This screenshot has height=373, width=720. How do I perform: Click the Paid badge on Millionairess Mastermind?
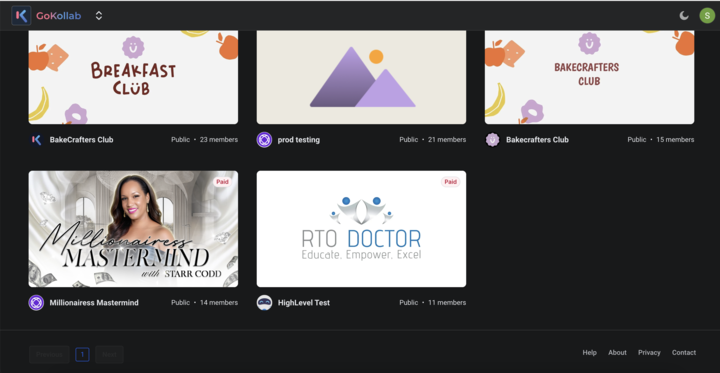coord(223,182)
